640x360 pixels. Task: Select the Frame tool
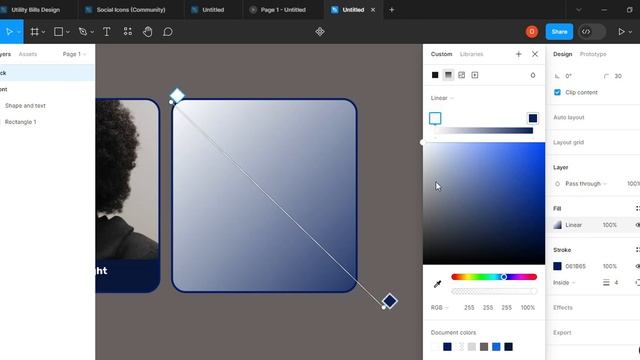[34, 31]
